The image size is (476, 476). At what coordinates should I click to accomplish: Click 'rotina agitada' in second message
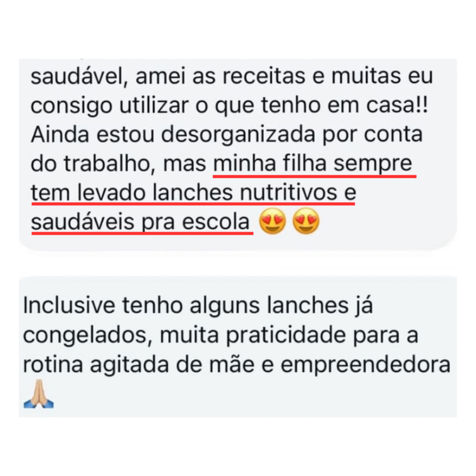point(96,365)
